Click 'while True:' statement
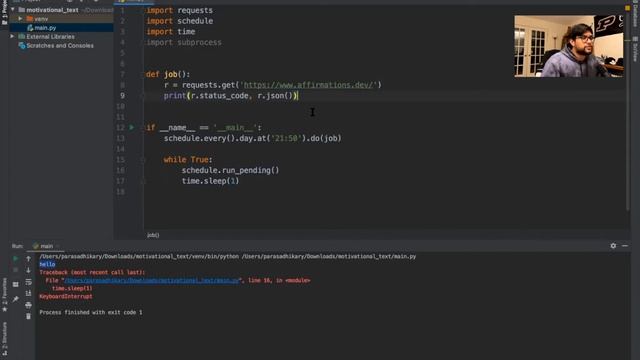This screenshot has width=640, height=360. click(188, 160)
